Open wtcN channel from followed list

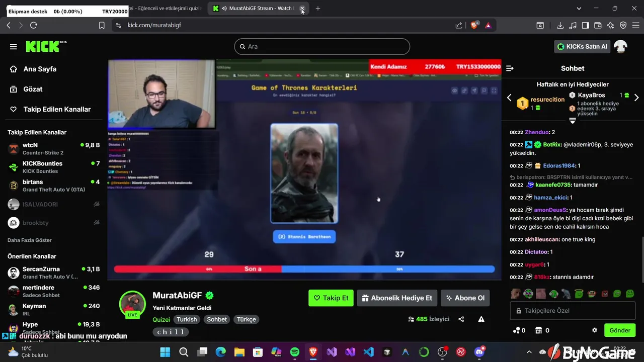(53, 148)
